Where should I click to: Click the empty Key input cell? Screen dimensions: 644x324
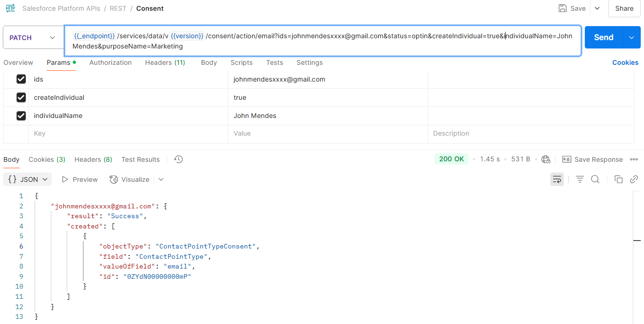[129, 133]
